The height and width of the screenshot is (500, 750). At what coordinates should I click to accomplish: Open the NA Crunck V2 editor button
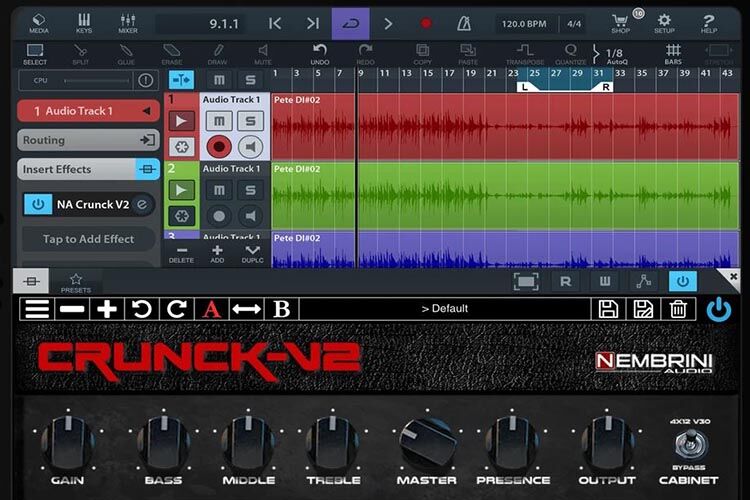click(142, 205)
